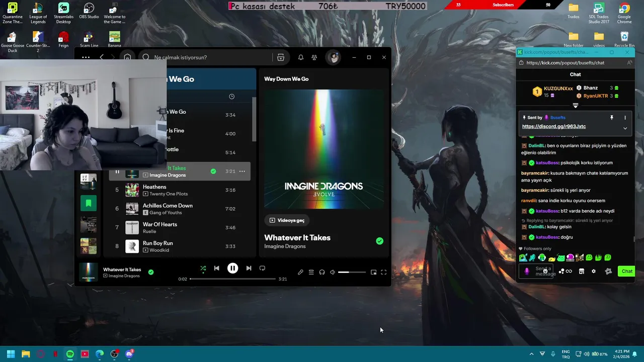This screenshot has width=644, height=362.
Task: Expand pinned message chevron in Kick chat
Action: tap(625, 128)
